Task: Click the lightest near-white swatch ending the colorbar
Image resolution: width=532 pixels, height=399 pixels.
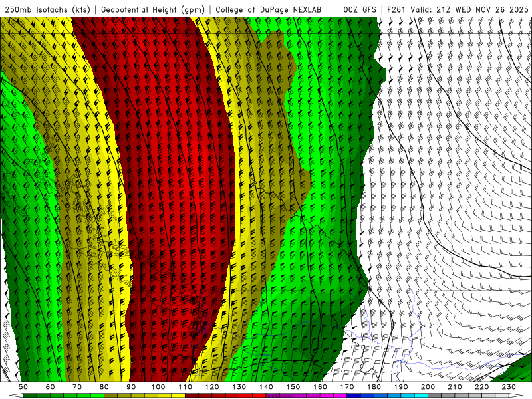Action: (503, 396)
